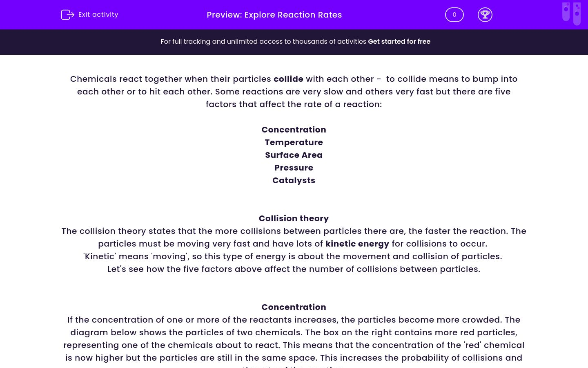Viewport: 588px width, 368px height.
Task: Click Get started for free
Action: point(399,41)
